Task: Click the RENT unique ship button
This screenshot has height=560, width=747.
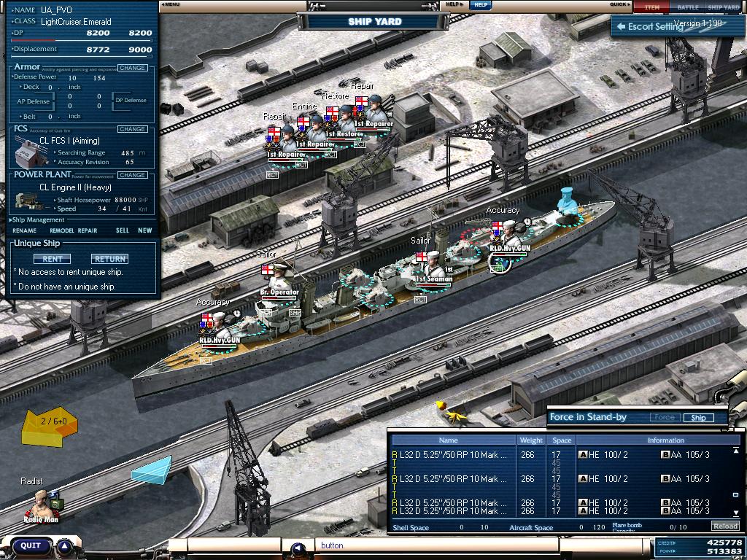Action: tap(52, 259)
